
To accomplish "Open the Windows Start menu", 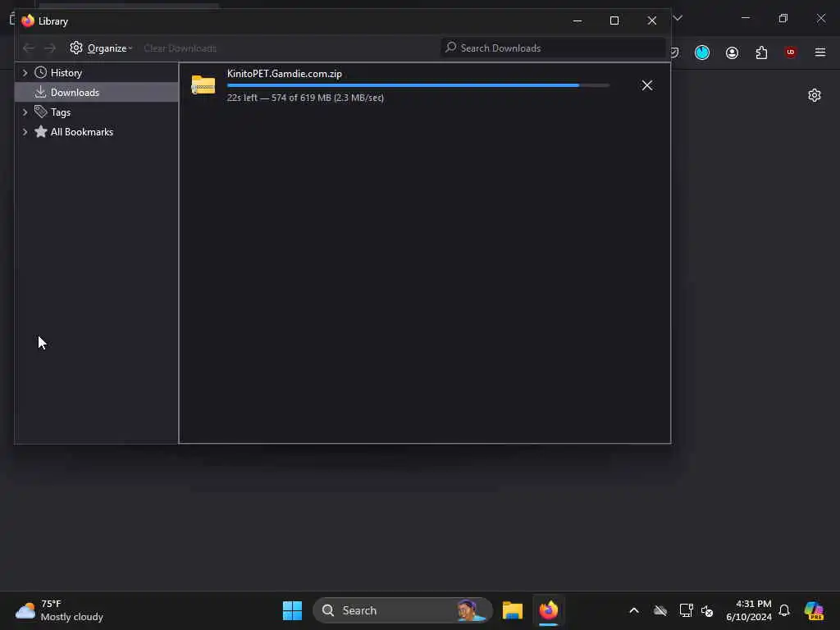I will 293,610.
